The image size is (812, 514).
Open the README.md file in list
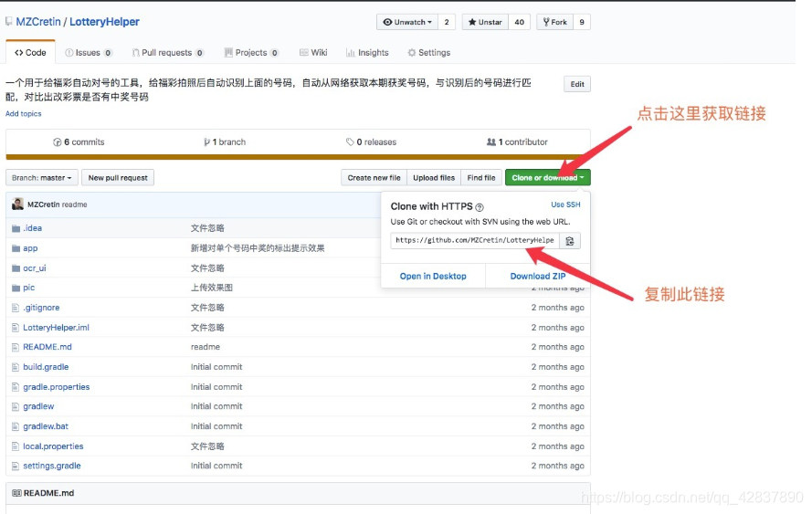47,347
